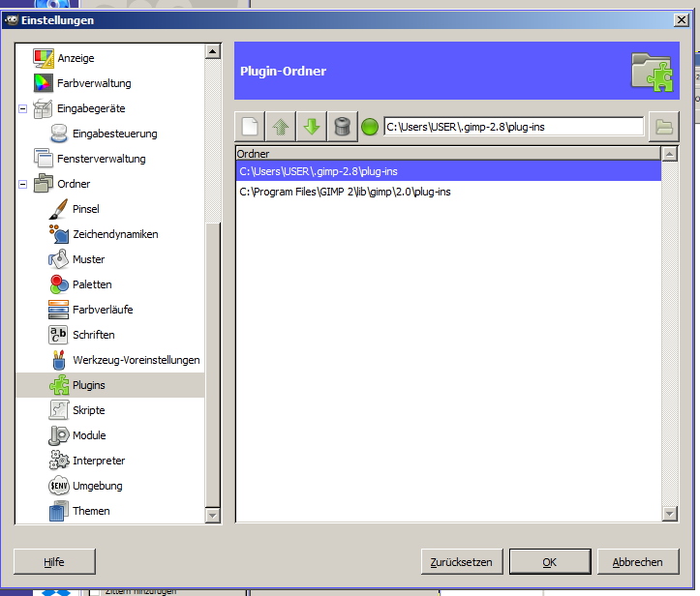Select row C:\Program Files\GIMP 2\lib\gimp\2.0\plug-ins
The height and width of the screenshot is (596, 700).
tap(448, 192)
